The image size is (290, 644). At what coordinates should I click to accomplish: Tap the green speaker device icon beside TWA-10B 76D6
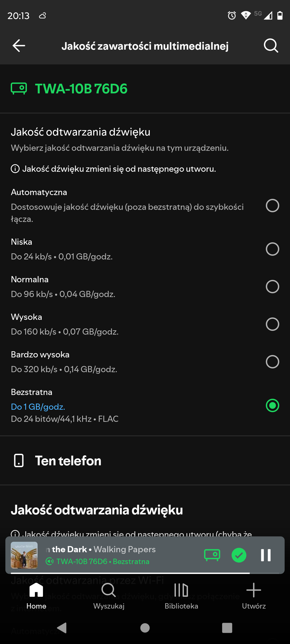(x=19, y=89)
